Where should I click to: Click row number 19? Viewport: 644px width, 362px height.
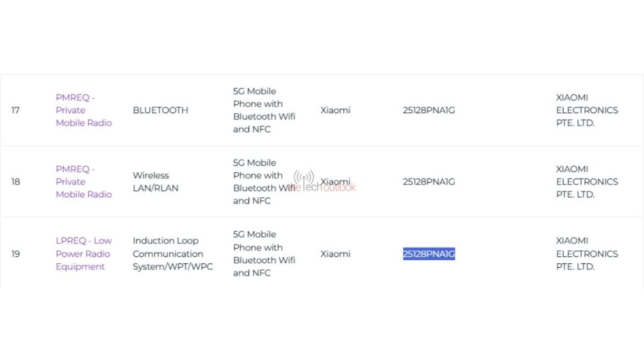16,254
